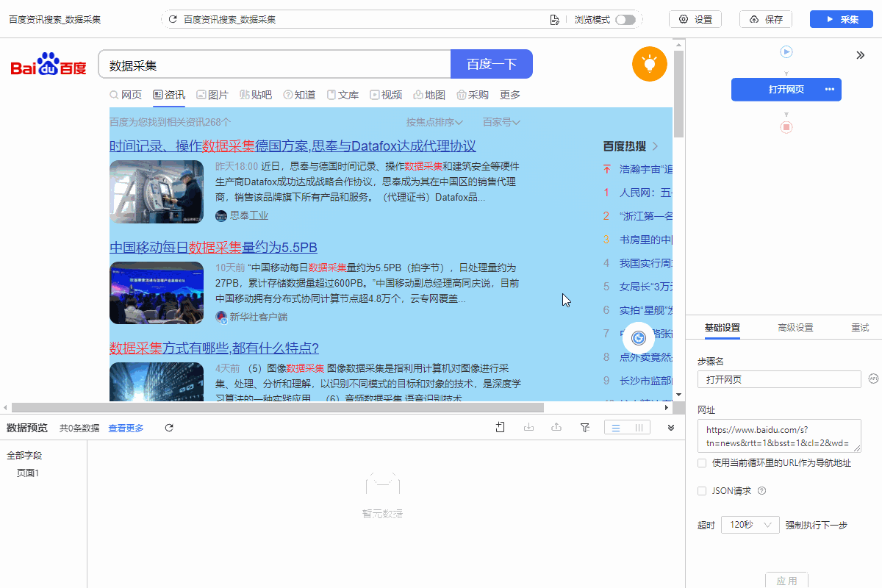
Task: Collapse the workflow panel with the double chevron
Action: 860,55
